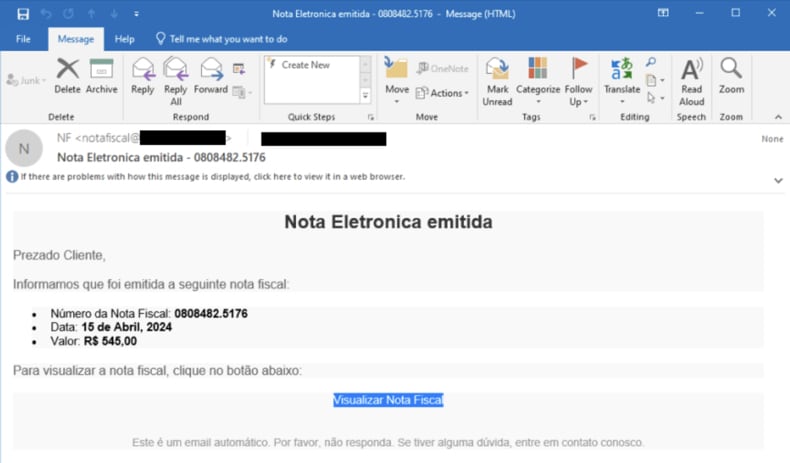This screenshot has width=790, height=463.
Task: Click the info bar about display problems
Action: [x=206, y=177]
